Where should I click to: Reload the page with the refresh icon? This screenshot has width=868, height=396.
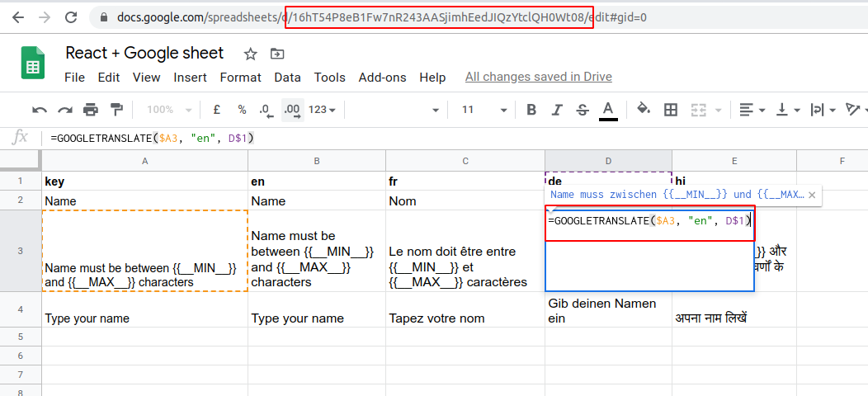(x=71, y=17)
